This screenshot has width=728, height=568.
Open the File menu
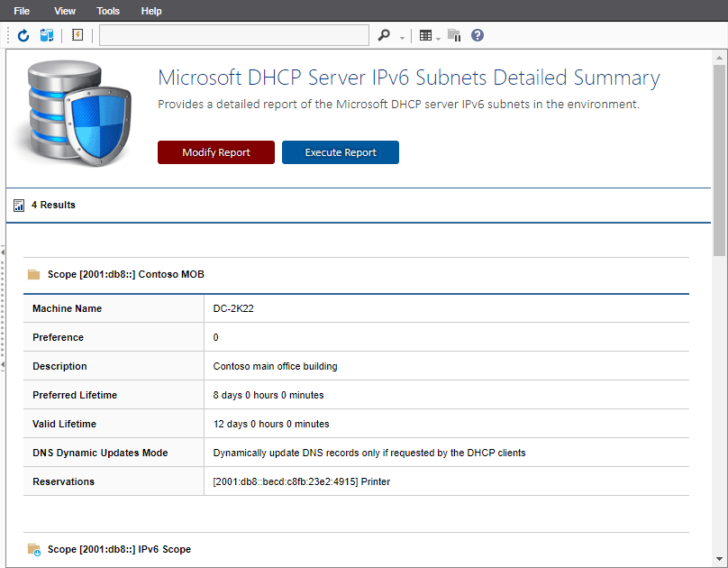tap(22, 11)
